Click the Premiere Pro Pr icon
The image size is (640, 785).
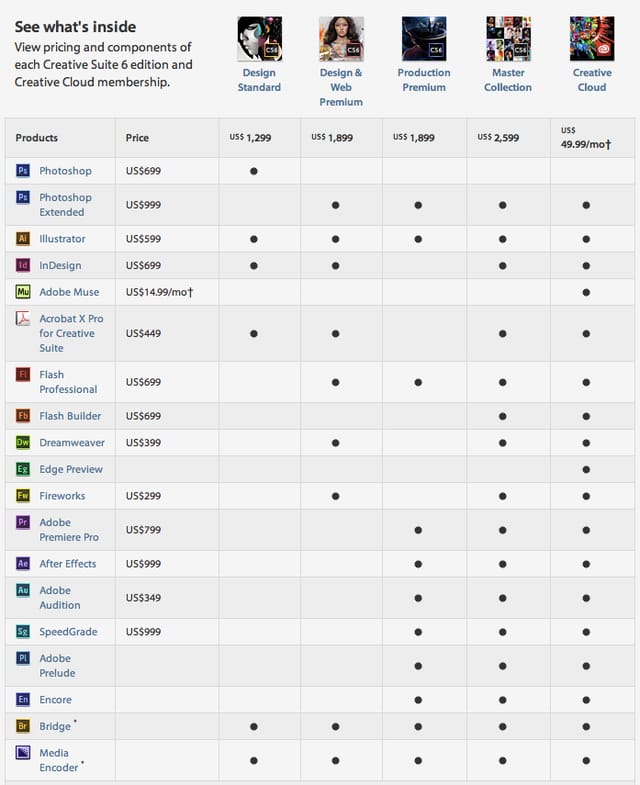click(23, 522)
